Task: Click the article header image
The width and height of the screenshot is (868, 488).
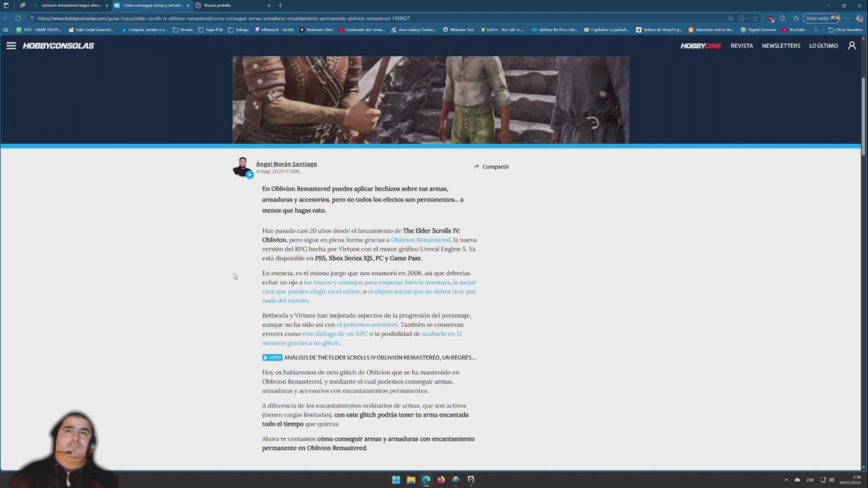Action: tap(431, 100)
